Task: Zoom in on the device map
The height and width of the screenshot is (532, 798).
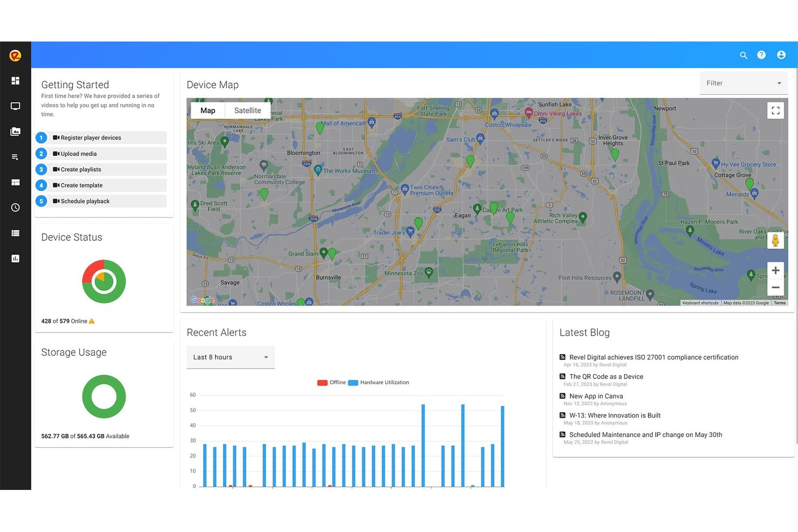Action: (775, 271)
